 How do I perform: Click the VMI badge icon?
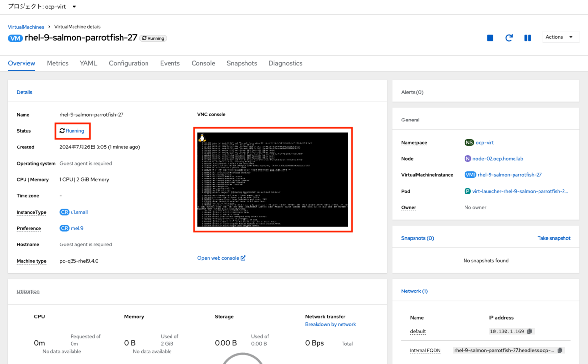(x=470, y=175)
